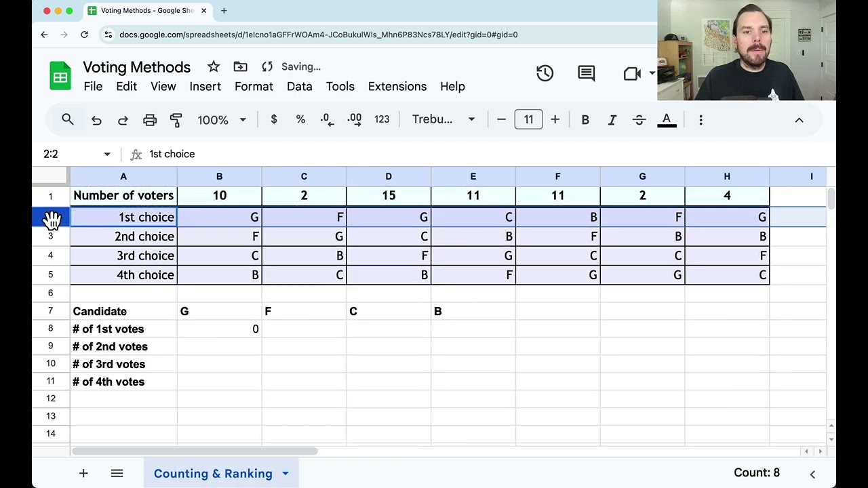
Task: Select the Counting & Ranking sheet tab
Action: 213,474
